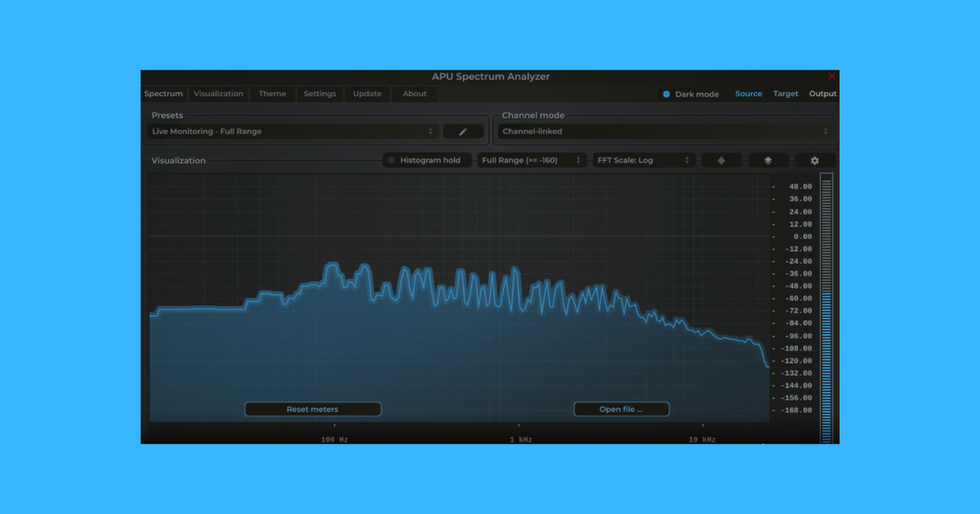The width and height of the screenshot is (980, 514).
Task: Switch to the Visualization tab
Action: coord(218,94)
